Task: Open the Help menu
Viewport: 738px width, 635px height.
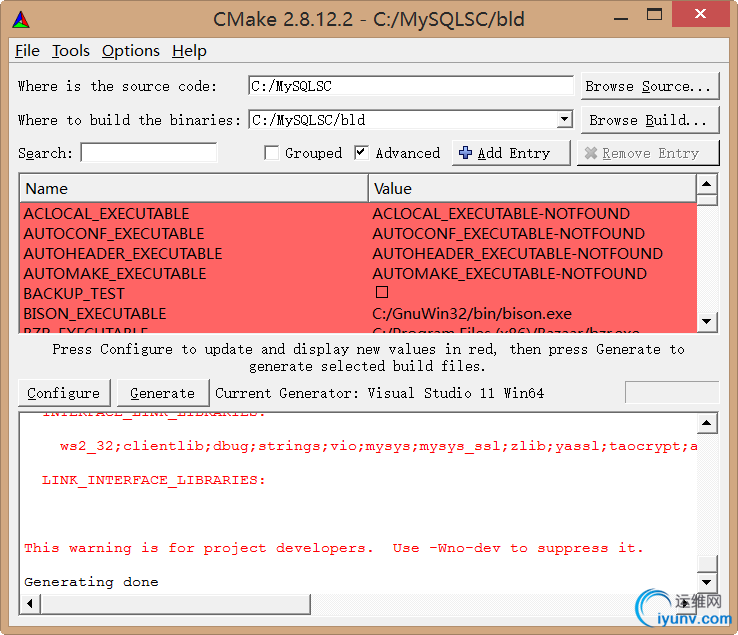Action: pyautogui.click(x=189, y=51)
